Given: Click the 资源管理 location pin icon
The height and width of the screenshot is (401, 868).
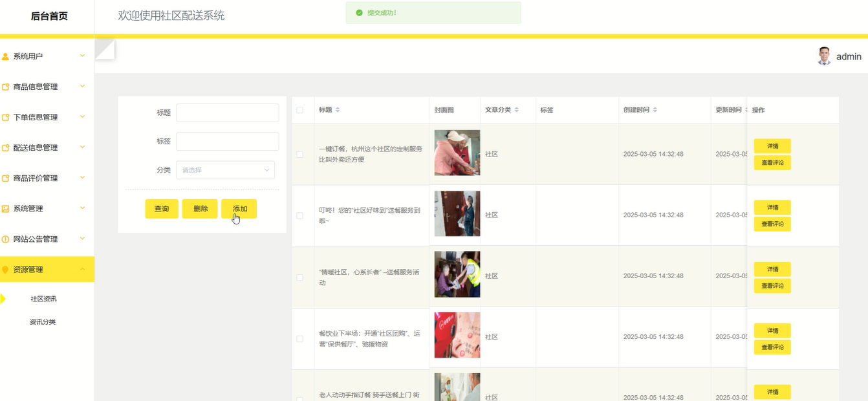Looking at the screenshot, I should point(6,270).
